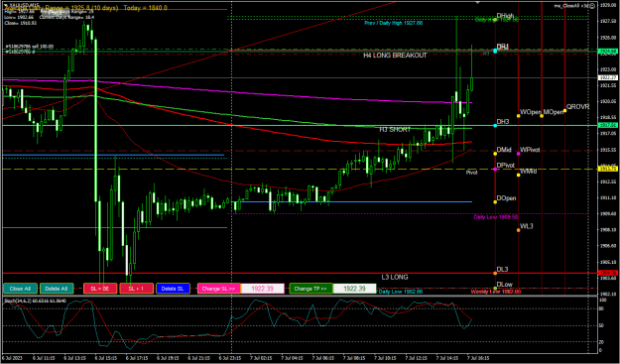Image resolution: width=620 pixels, height=364 pixels.
Task: Click the H4 LONG BREAKOUT label
Action: pos(395,56)
